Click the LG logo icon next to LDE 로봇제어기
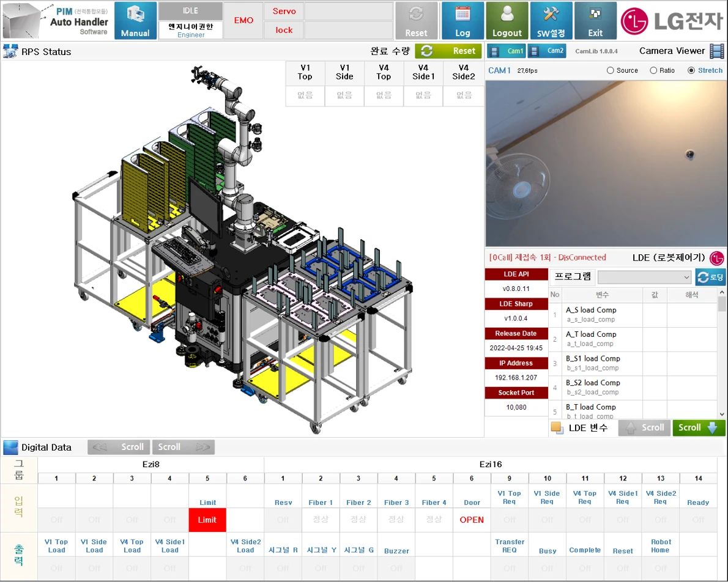This screenshot has width=728, height=582. pos(717,258)
